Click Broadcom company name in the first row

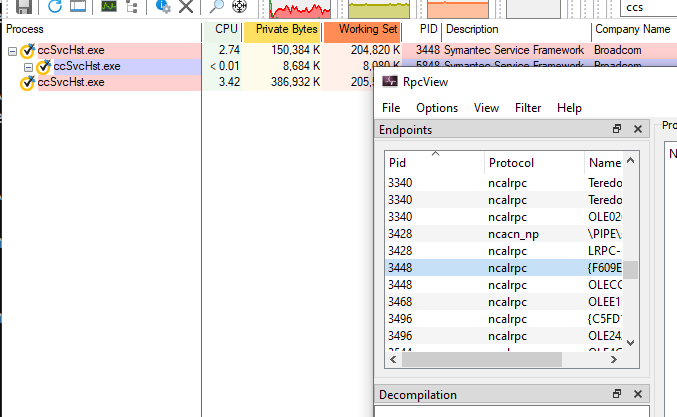click(618, 50)
